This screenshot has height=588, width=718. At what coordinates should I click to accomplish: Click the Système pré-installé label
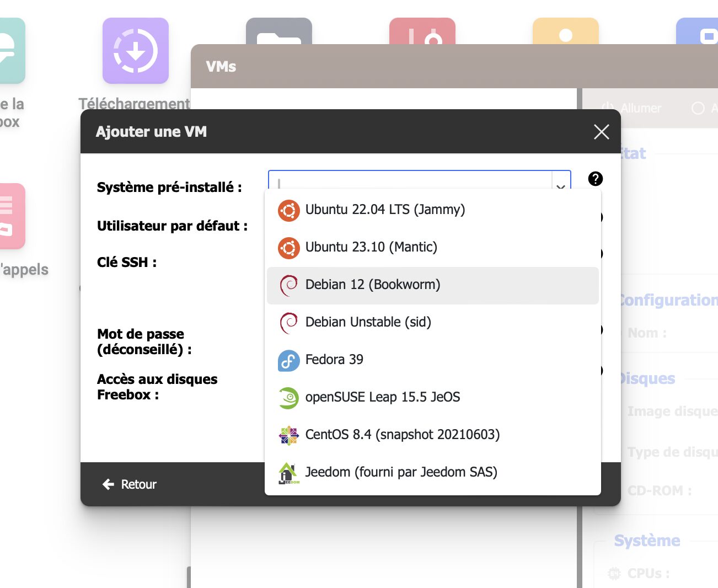click(169, 188)
